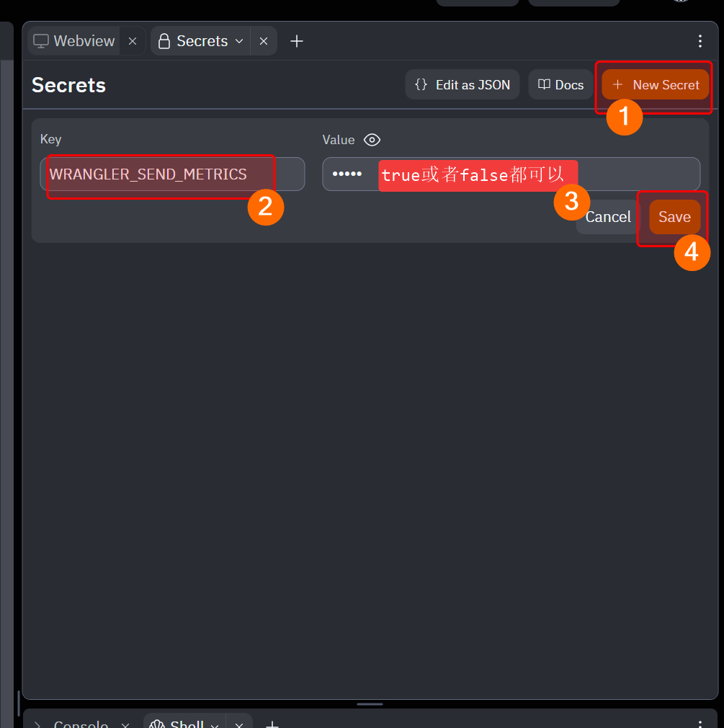Cancel the secret editing

point(607,217)
